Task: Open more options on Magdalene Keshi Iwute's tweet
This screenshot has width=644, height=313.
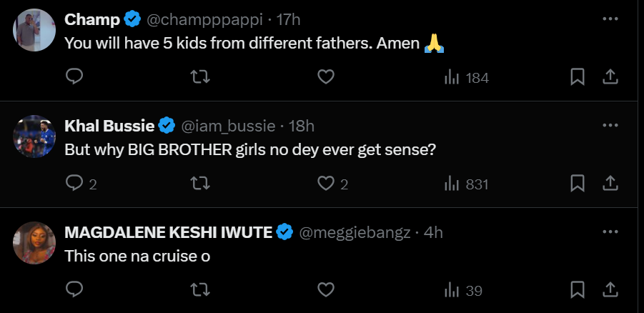Action: [610, 232]
